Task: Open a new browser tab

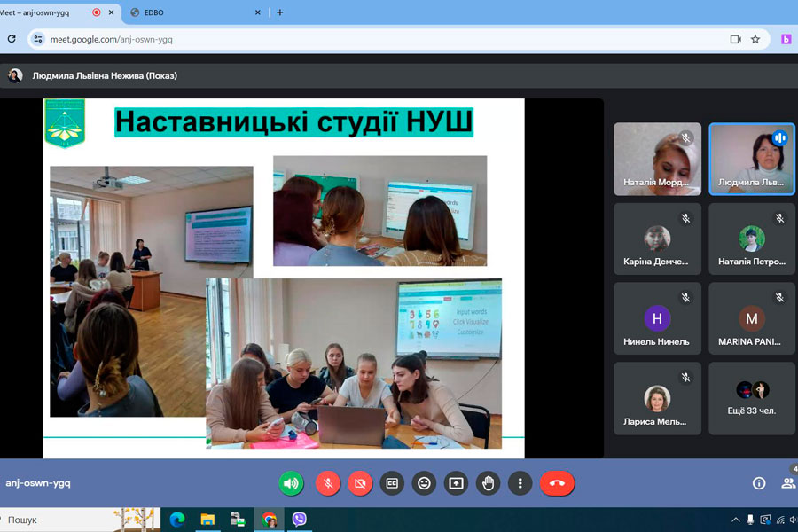Action: tap(280, 12)
